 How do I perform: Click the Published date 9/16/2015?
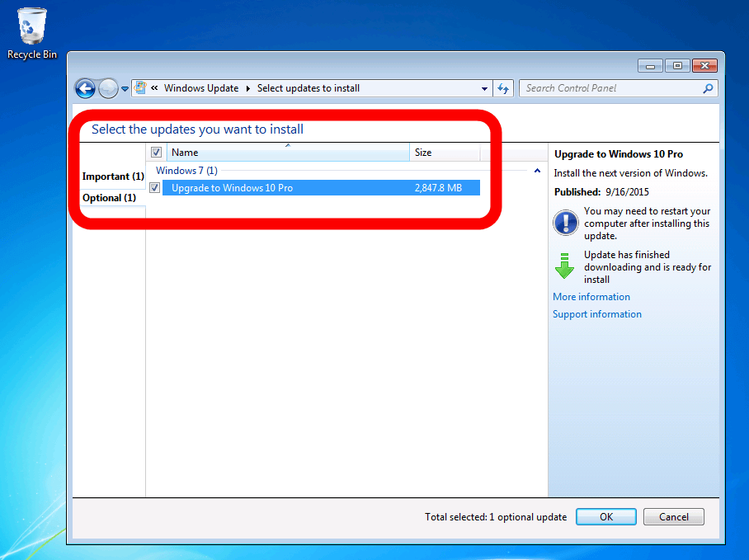(x=627, y=192)
